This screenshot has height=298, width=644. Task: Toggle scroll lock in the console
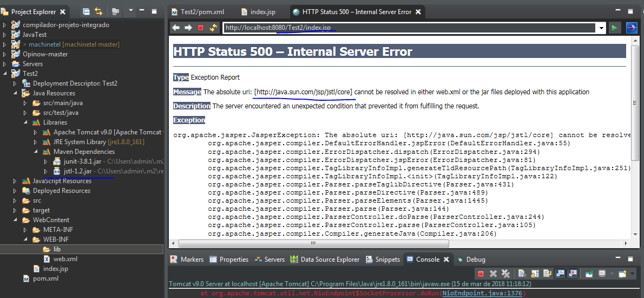(x=535, y=273)
